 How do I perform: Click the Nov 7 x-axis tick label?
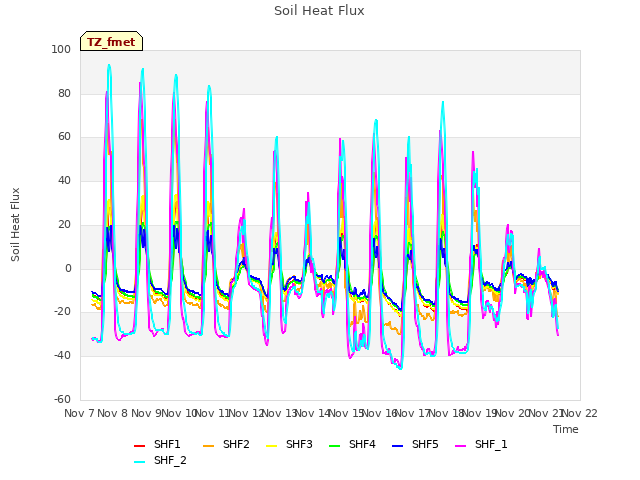tap(79, 413)
